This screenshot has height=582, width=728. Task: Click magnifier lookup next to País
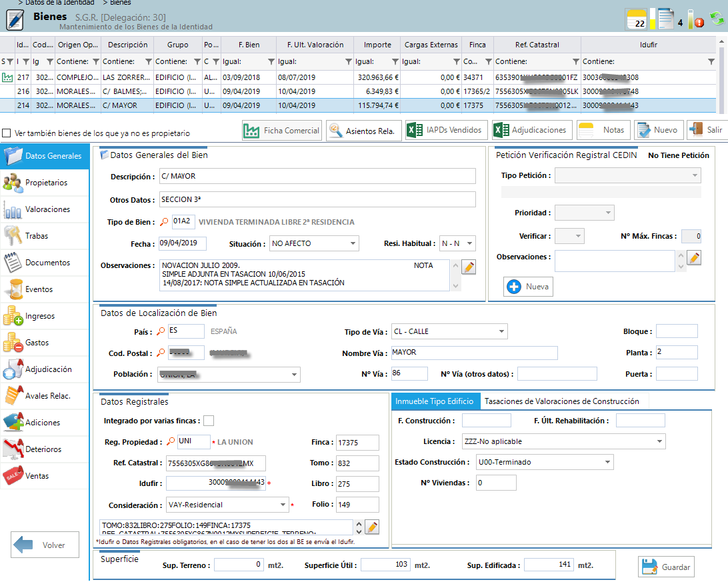pos(161,331)
